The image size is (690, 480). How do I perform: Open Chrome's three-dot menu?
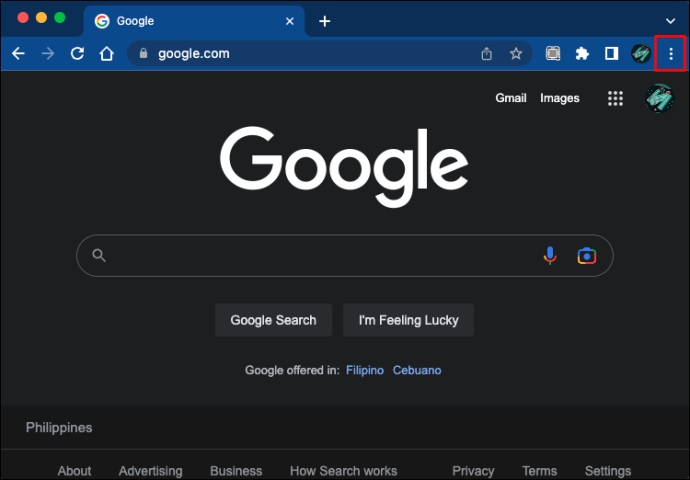(670, 54)
